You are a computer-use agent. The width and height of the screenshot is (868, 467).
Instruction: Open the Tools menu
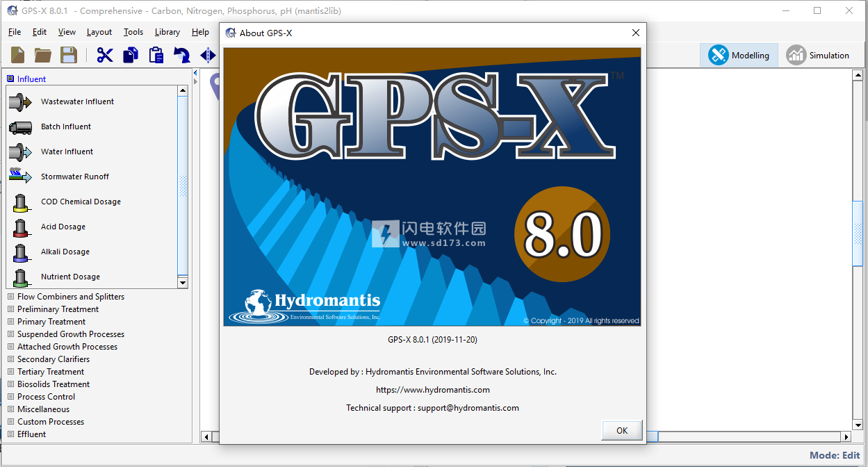click(x=133, y=32)
